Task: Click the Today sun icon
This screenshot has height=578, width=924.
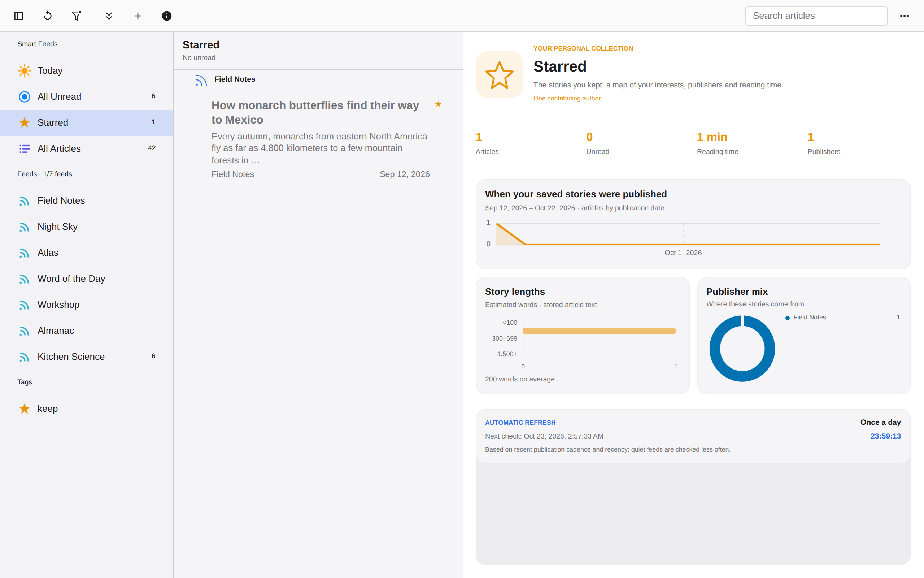Action: 25,71
